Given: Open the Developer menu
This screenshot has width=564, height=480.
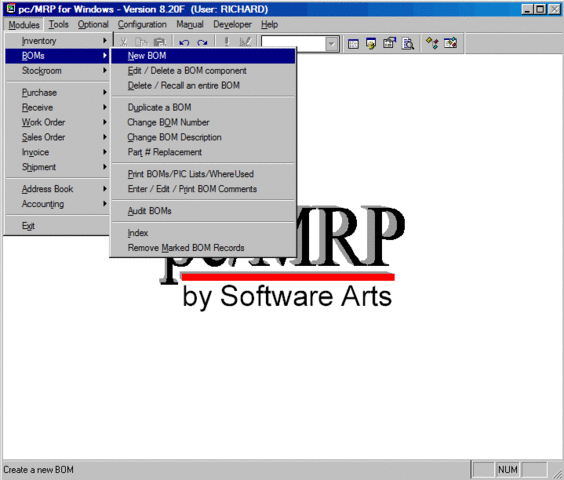Looking at the screenshot, I should tap(232, 24).
